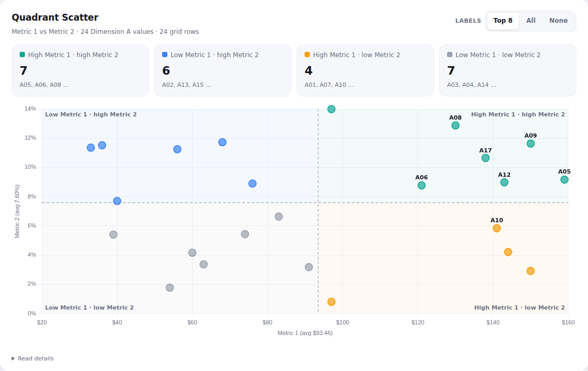Click the count 4 in orange quadrant card
Image resolution: width=588 pixels, height=371 pixels.
click(x=308, y=70)
